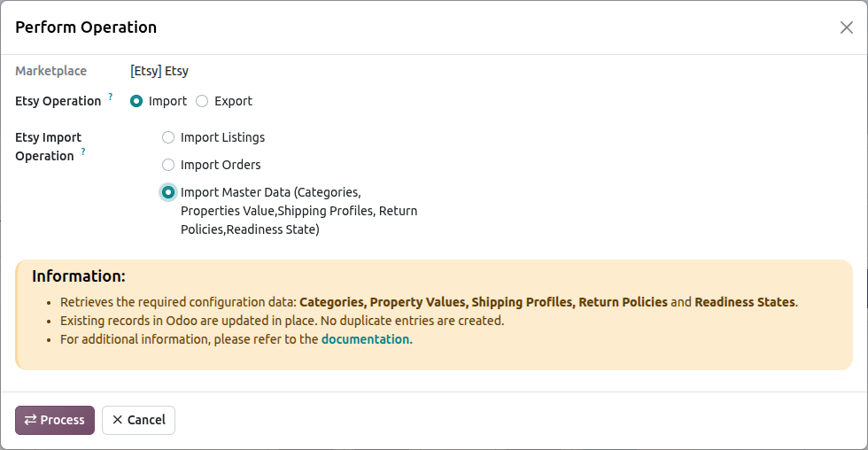Click the 'Existing records in Odoo' note
The width and height of the screenshot is (868, 450).
tap(283, 321)
